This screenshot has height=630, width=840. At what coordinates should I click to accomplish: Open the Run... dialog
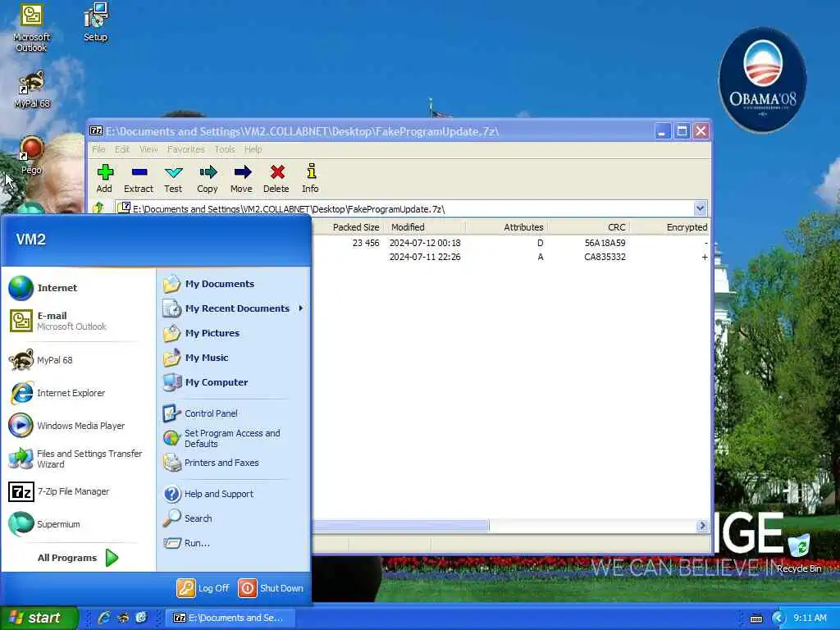(x=233, y=543)
